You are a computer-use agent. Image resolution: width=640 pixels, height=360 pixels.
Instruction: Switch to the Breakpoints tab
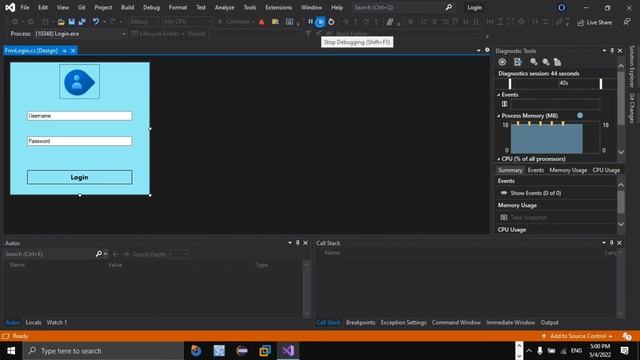coord(361,322)
